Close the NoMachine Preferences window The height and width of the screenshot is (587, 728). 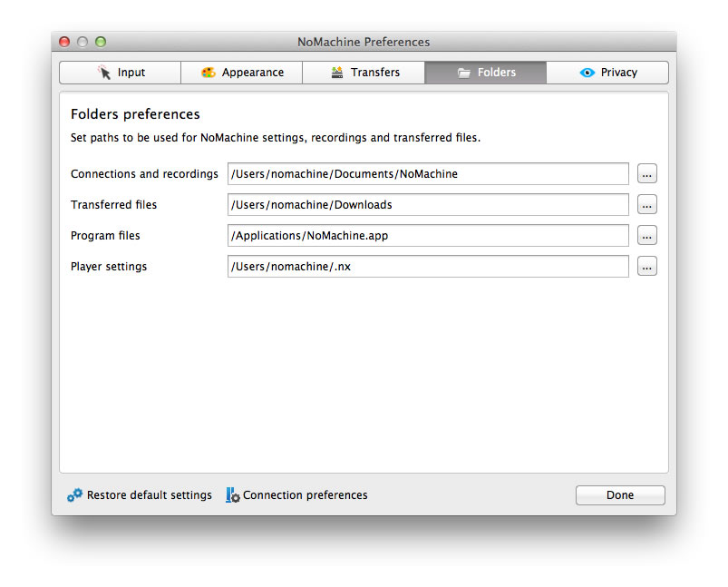(64, 42)
